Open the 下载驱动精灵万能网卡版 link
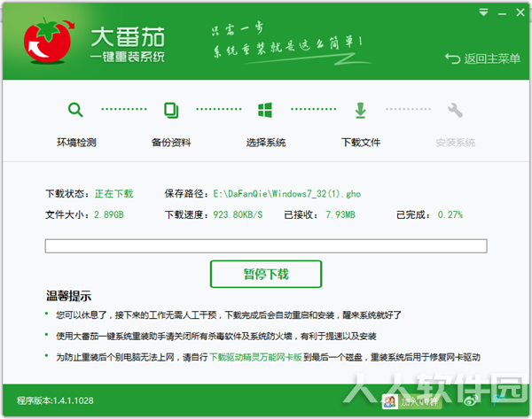Viewport: 532px width, 419px height. [256, 357]
